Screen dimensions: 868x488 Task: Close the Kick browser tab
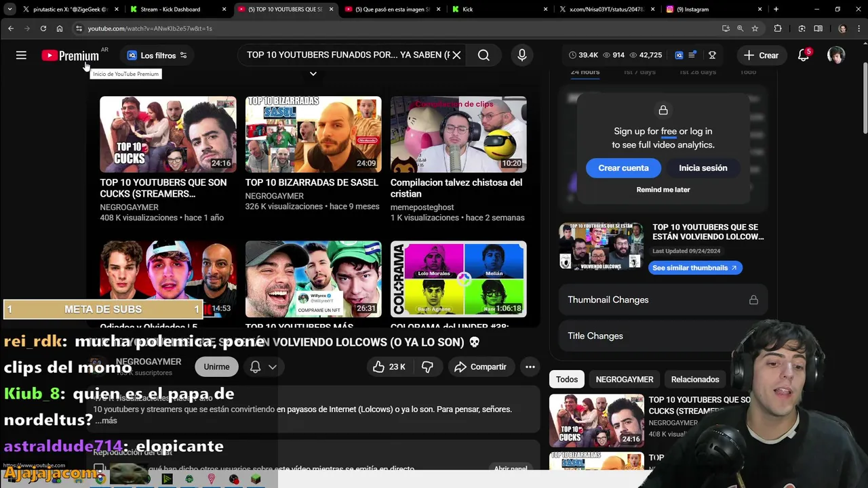point(546,9)
